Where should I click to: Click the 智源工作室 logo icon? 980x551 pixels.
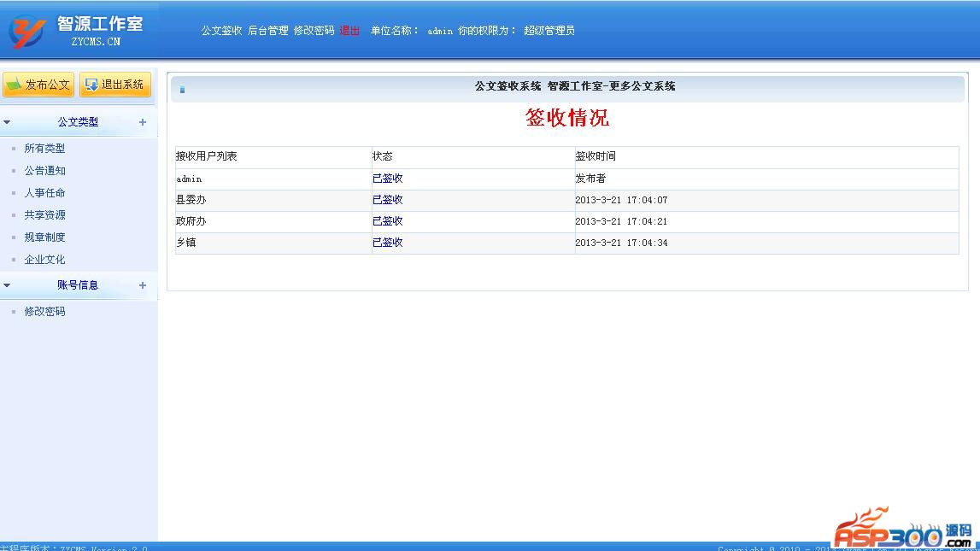27,31
